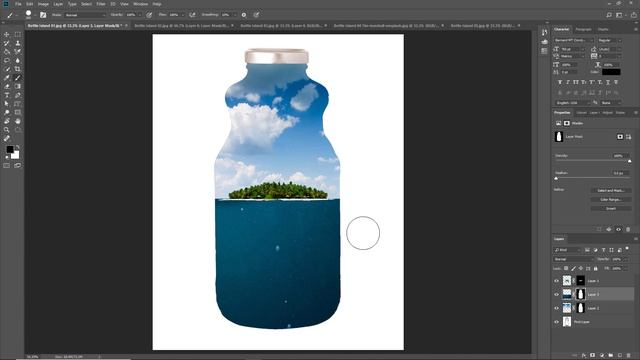Delete layer using Layers panel trash icon
640x360 pixels.
[x=629, y=356]
